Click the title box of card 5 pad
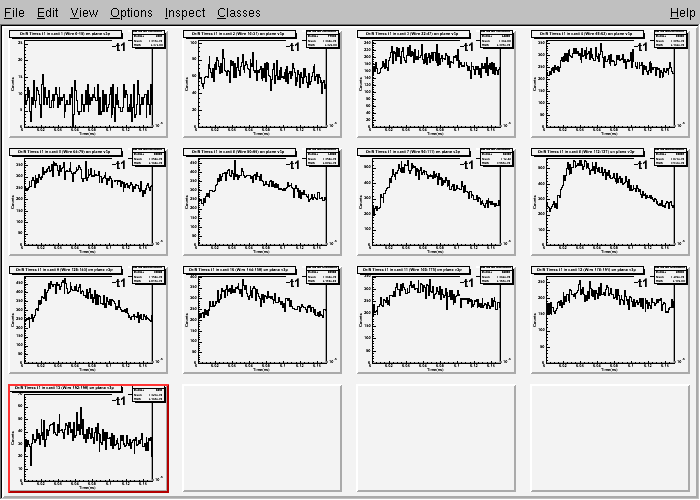Screen dimensions: 700x500 click(66, 152)
